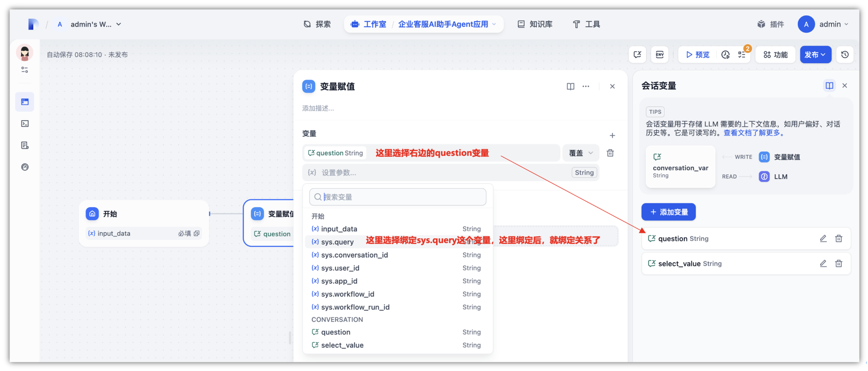Select the 变量赋值 node on the canvas
Image resolution: width=868 pixels, height=371 pixels.
point(268,223)
